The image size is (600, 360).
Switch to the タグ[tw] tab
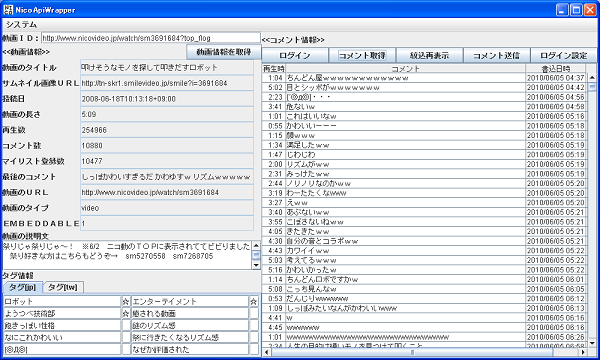click(x=63, y=287)
